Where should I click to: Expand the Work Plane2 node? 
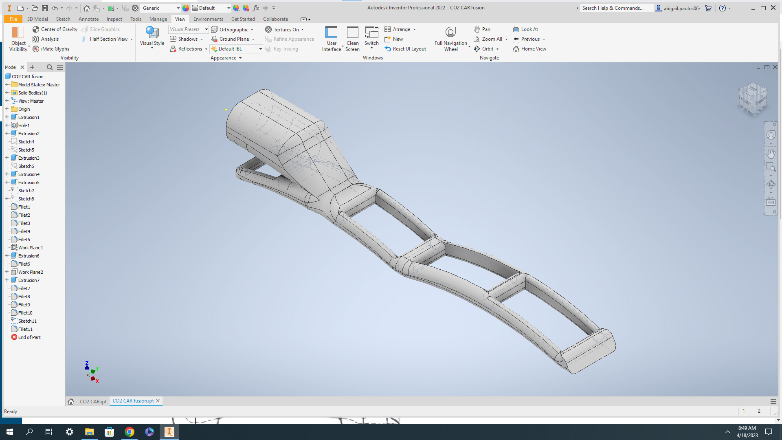coord(7,272)
